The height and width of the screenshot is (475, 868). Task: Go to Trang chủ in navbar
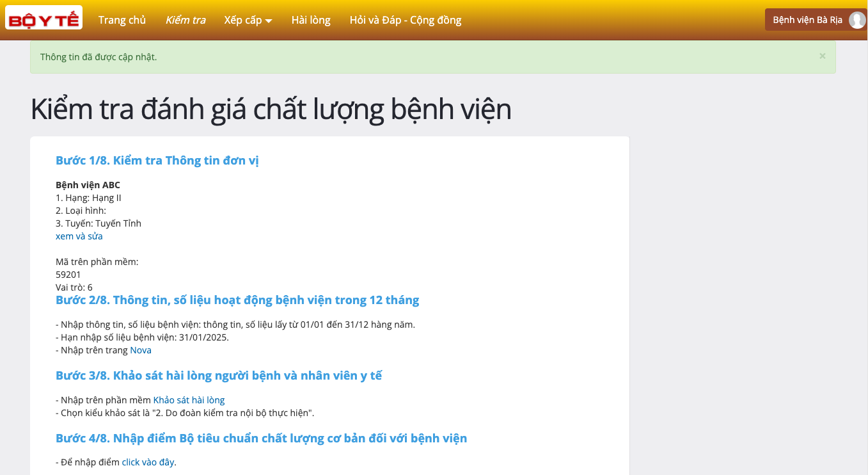point(122,20)
